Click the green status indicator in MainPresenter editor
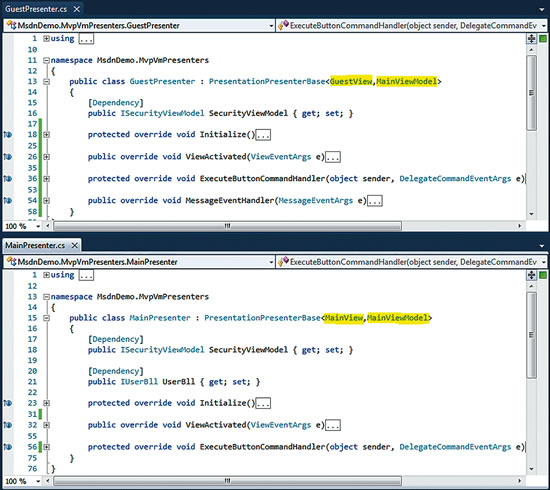Image resolution: width=550 pixels, height=490 pixels. tap(543, 275)
